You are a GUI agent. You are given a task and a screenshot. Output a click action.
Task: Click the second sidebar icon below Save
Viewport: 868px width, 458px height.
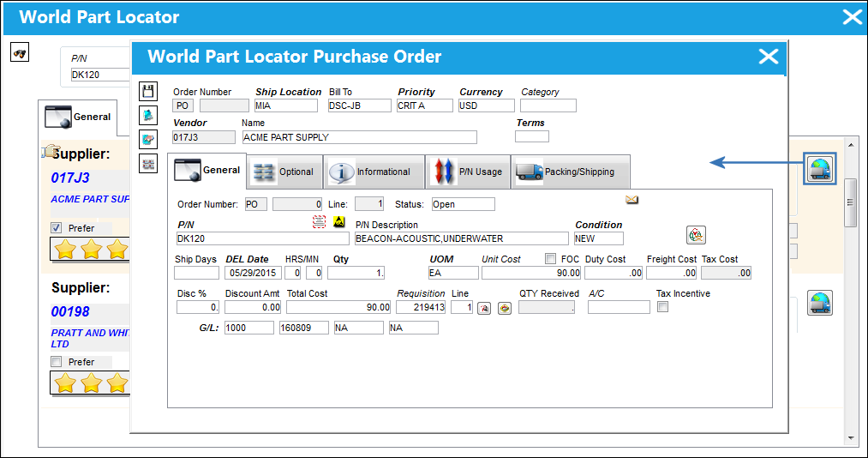click(149, 115)
